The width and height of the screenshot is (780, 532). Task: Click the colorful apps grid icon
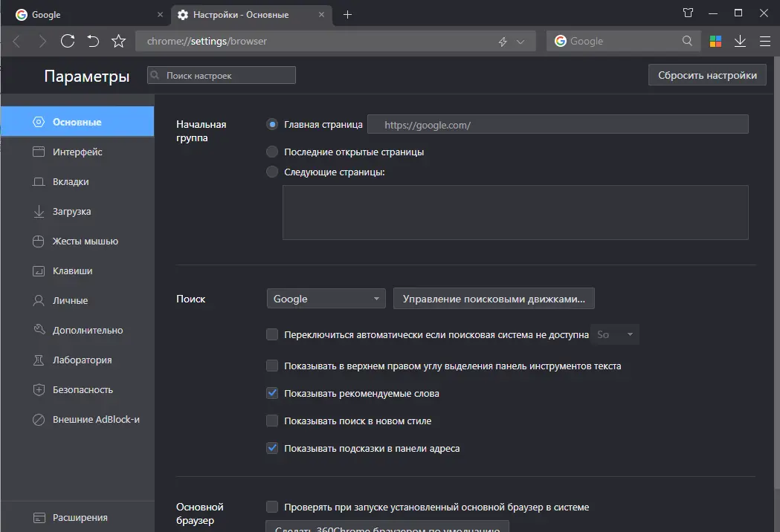(x=715, y=42)
